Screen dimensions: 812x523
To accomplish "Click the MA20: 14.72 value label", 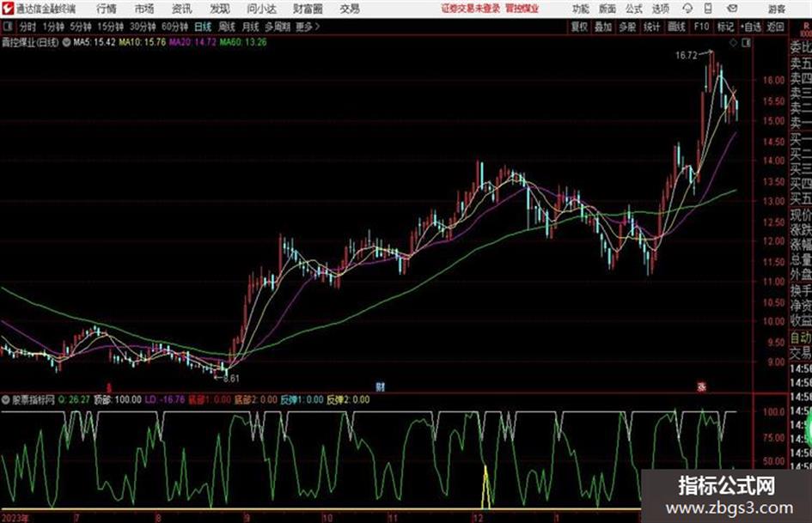I will click(192, 42).
